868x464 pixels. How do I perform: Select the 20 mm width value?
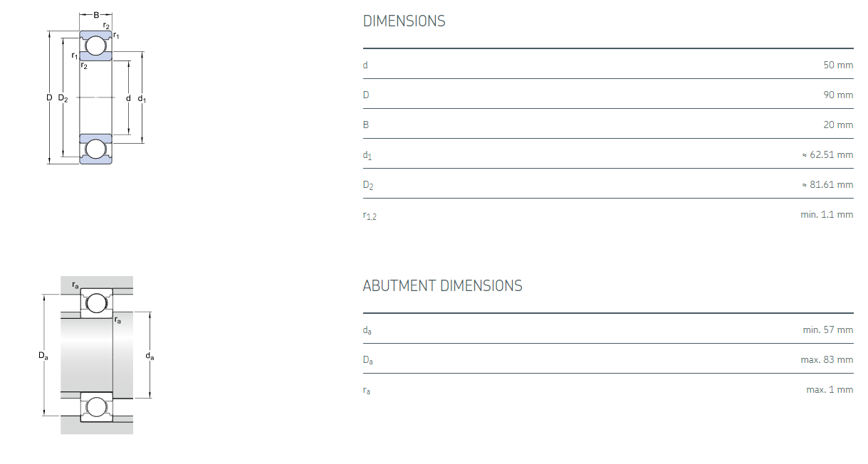[x=837, y=125]
